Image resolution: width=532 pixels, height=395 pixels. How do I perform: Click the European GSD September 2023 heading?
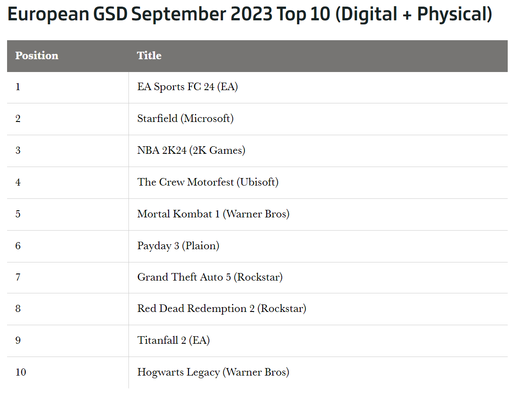(250, 15)
